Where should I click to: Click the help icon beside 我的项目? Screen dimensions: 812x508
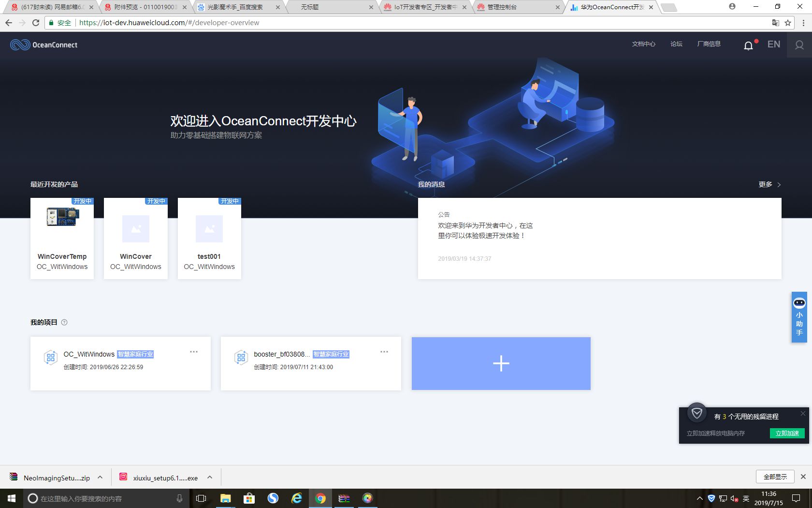pyautogui.click(x=64, y=322)
